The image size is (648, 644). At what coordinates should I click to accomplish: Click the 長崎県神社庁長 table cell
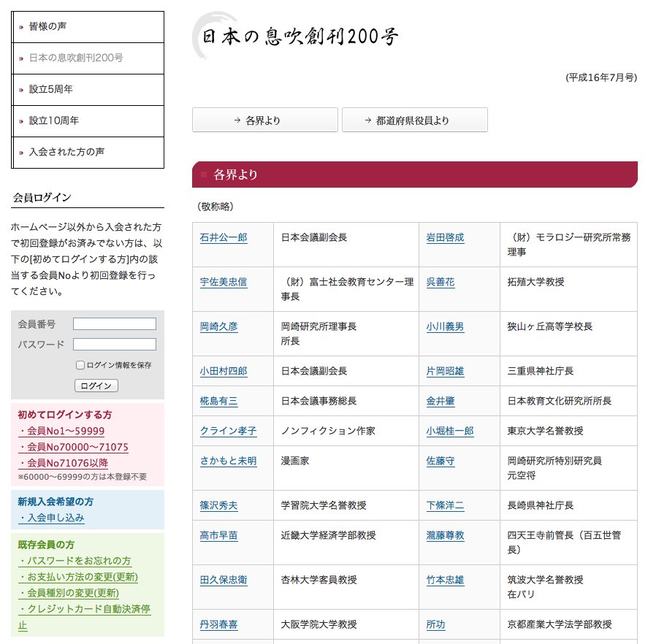[x=568, y=505]
